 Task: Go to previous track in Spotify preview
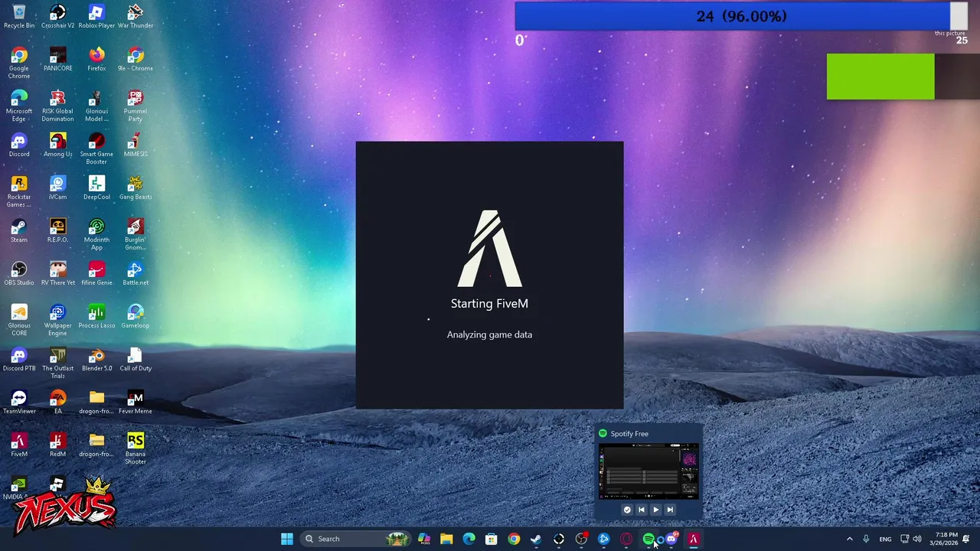pos(642,510)
